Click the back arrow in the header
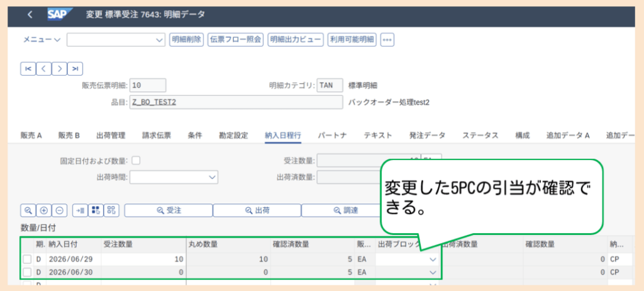The image size is (644, 291). point(30,15)
